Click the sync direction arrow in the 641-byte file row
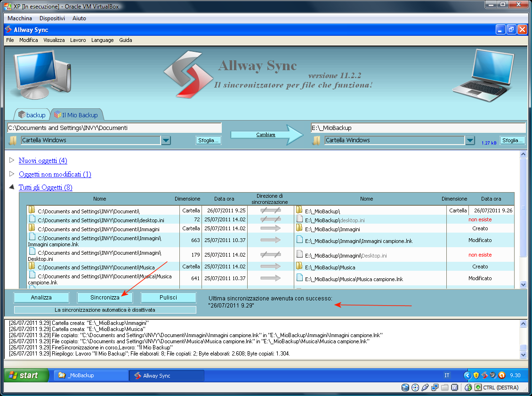The image size is (532, 396). click(270, 278)
